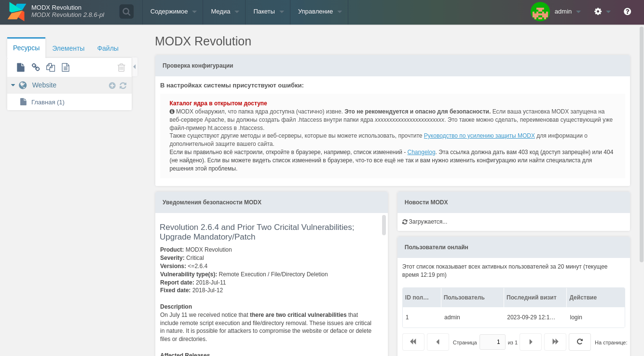
Task: Expand the Пакеты menu
Action: point(268,12)
